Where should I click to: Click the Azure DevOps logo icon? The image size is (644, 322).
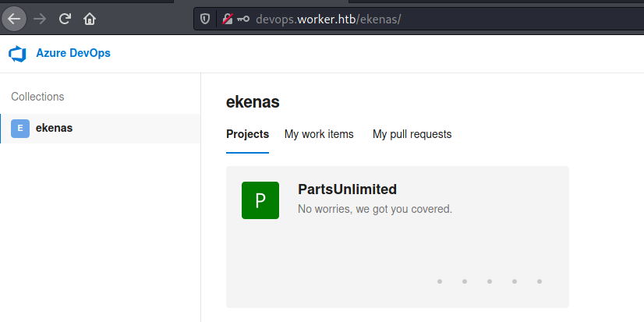[x=18, y=54]
